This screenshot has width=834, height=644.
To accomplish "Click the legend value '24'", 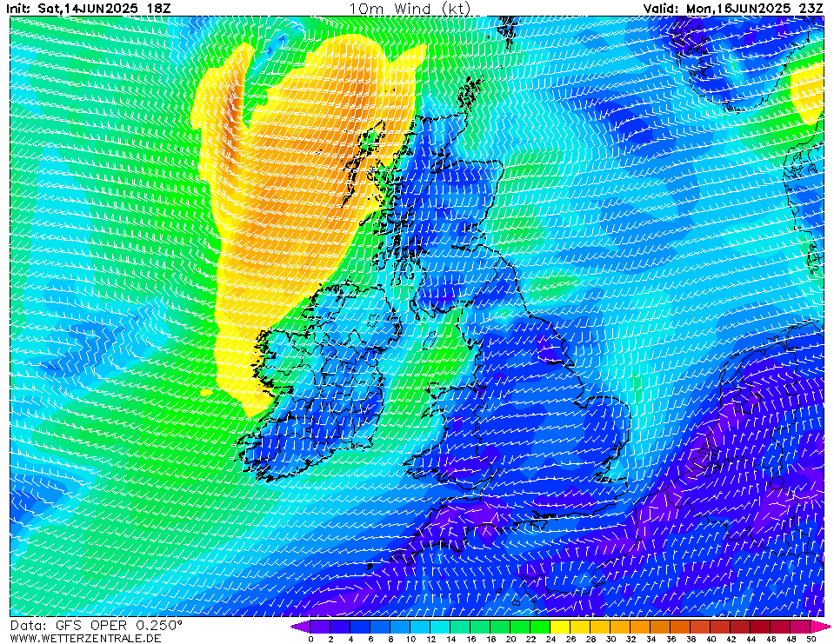I will pyautogui.click(x=551, y=639).
